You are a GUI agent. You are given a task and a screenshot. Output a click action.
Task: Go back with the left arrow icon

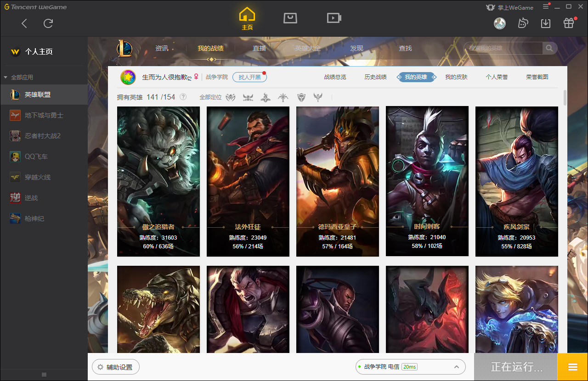[24, 23]
